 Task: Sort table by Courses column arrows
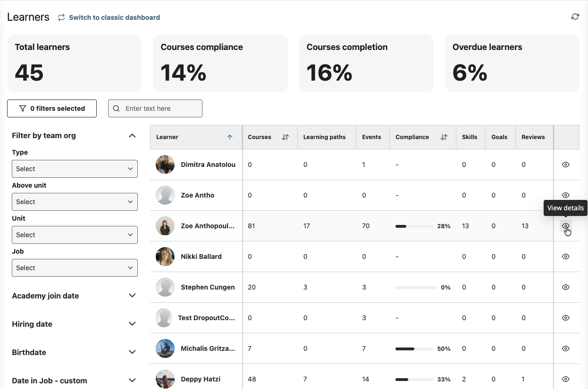(x=285, y=137)
